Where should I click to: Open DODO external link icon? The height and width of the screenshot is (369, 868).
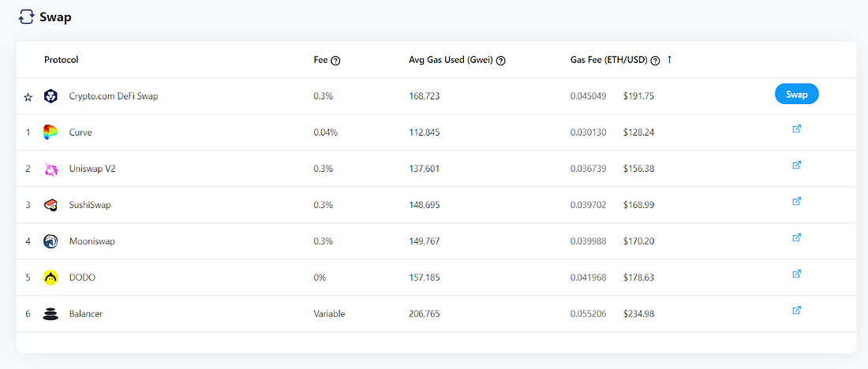(x=797, y=274)
